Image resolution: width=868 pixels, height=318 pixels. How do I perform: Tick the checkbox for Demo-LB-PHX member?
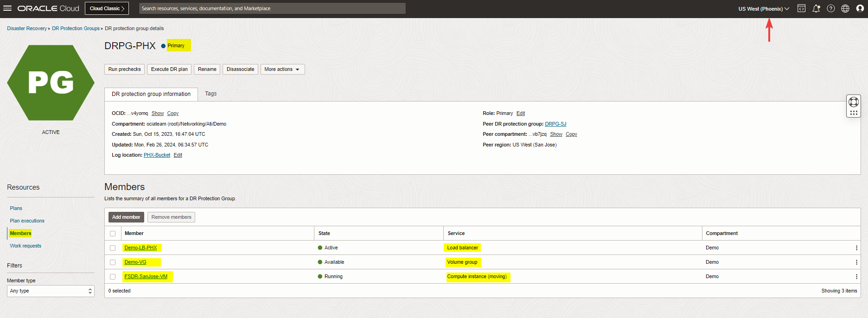(113, 248)
